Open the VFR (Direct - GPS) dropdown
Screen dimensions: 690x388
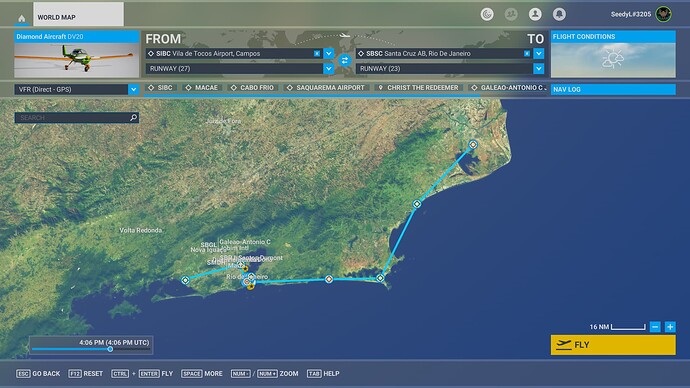click(x=77, y=89)
